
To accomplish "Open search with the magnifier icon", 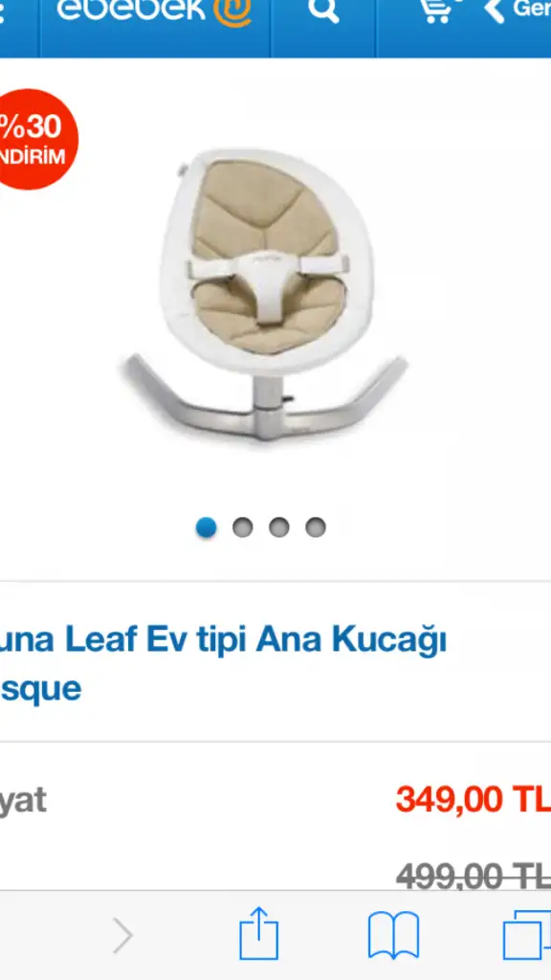I will [323, 11].
